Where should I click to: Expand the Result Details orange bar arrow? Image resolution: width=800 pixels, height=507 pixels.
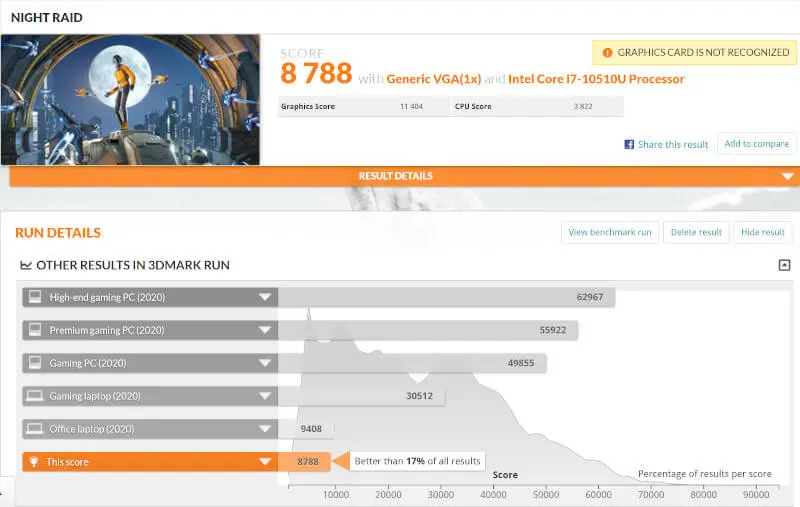787,176
